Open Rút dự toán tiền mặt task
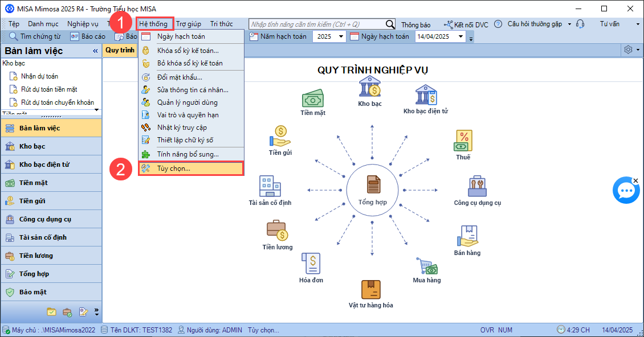This screenshot has height=337, width=644. pos(49,89)
